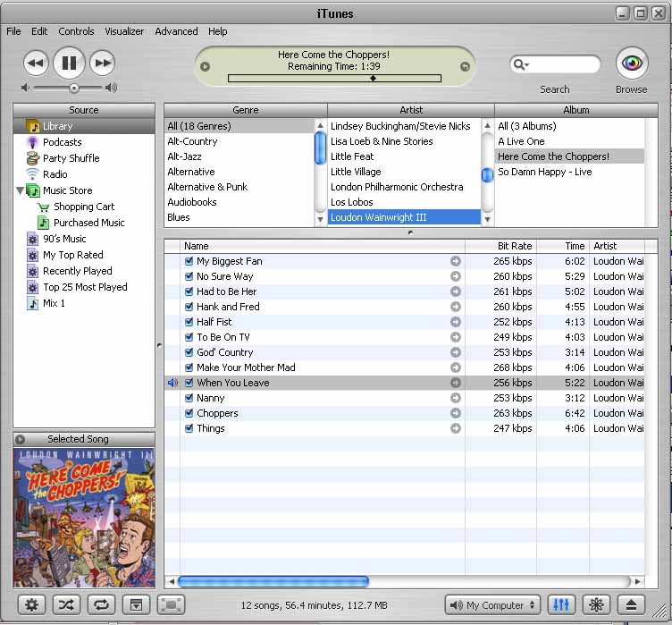Image resolution: width=672 pixels, height=625 pixels.
Task: Uncheck the My Biggest Fan song checkbox
Action: pyautogui.click(x=189, y=261)
